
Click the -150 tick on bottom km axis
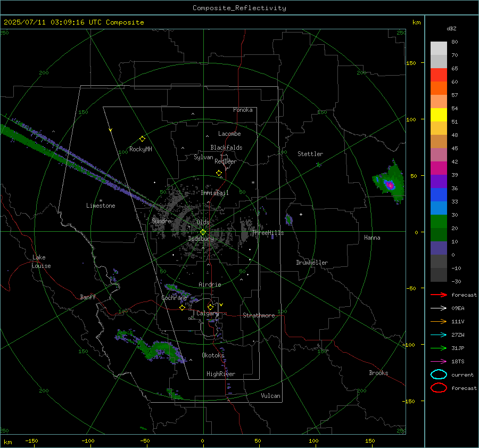[31, 441]
